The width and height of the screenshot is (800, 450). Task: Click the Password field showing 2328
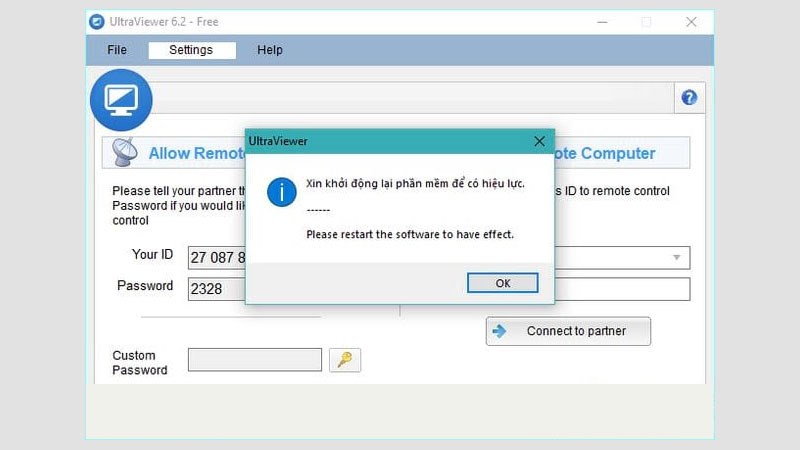pos(216,289)
